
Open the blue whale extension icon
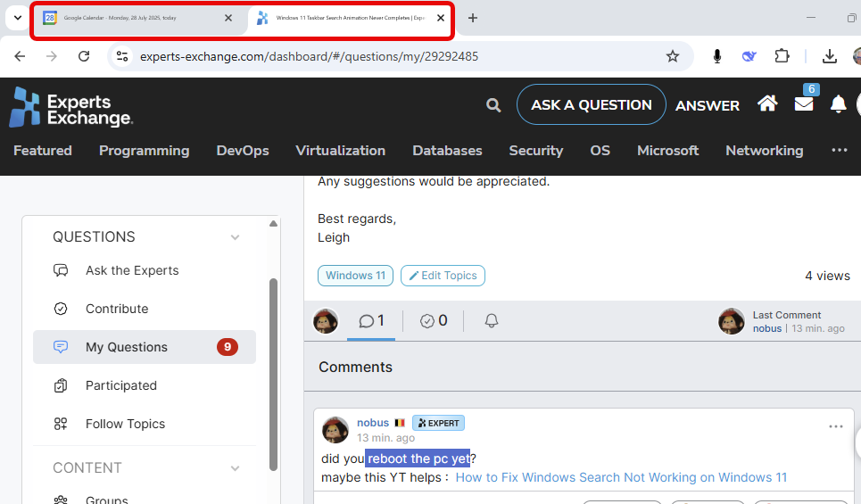[x=749, y=56]
